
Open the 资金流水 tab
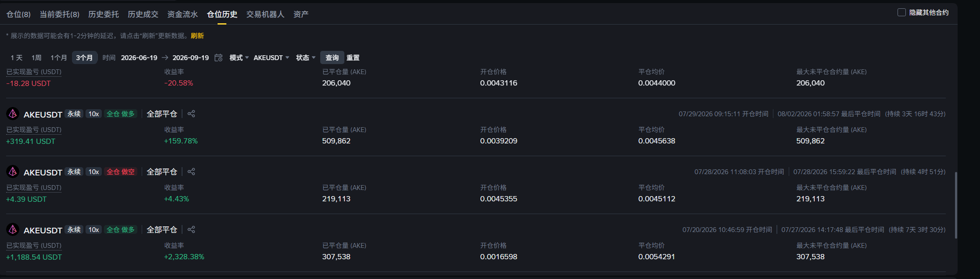pos(182,14)
